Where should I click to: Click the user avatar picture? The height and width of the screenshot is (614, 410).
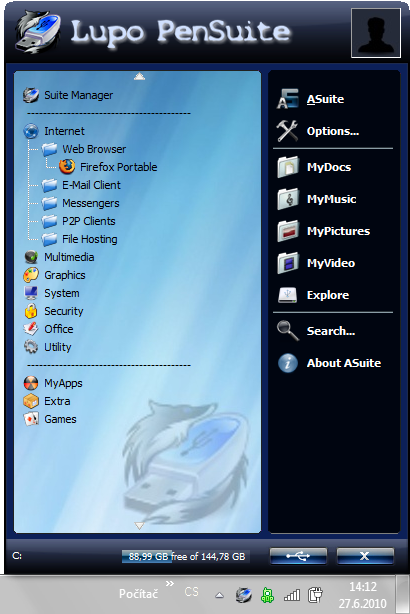click(x=376, y=33)
